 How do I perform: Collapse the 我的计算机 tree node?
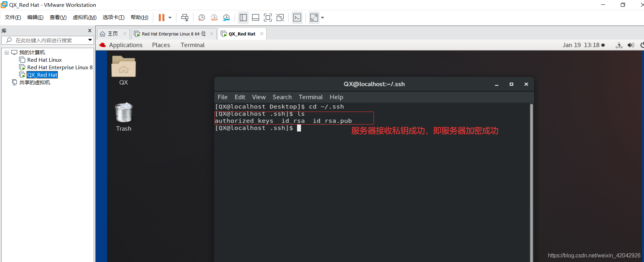tap(6, 53)
